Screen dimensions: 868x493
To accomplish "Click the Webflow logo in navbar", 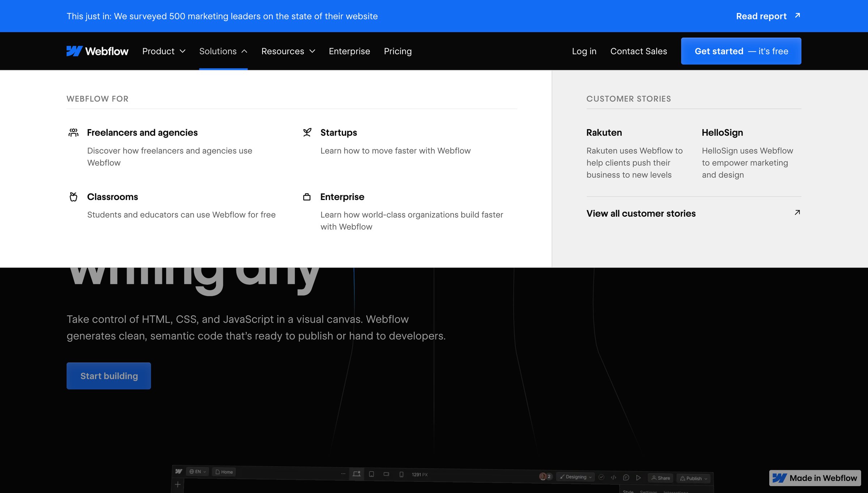I will click(x=97, y=51).
